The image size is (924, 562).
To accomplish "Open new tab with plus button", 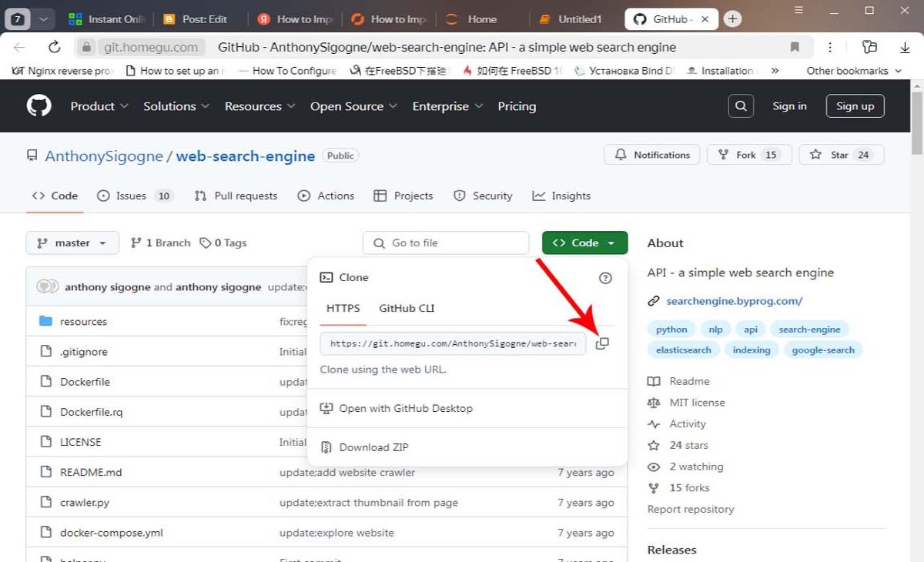I will 732,19.
